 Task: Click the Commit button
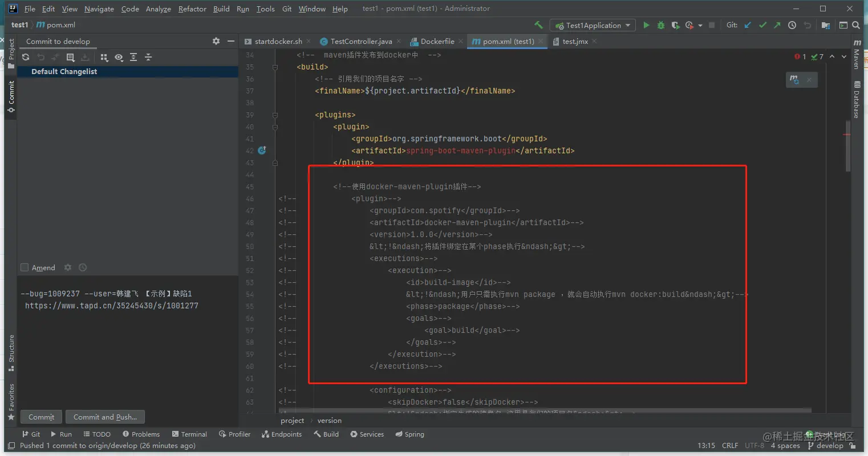[x=41, y=417]
